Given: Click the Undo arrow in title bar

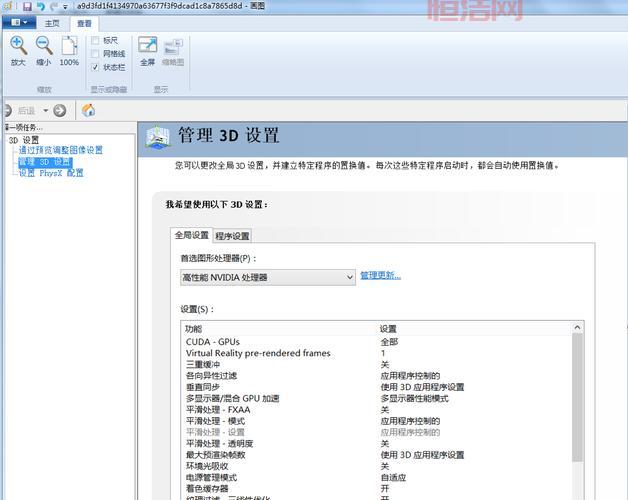Looking at the screenshot, I should [x=40, y=6].
